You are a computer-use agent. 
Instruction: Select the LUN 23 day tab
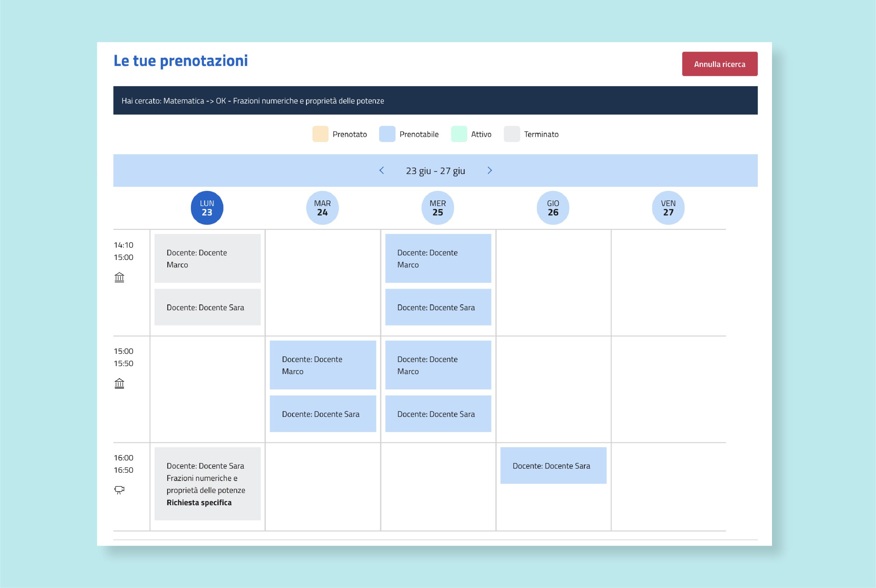tap(207, 208)
